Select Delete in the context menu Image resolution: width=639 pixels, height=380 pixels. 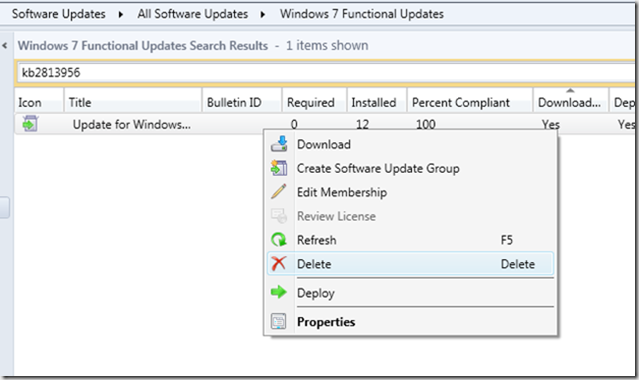[x=410, y=264]
